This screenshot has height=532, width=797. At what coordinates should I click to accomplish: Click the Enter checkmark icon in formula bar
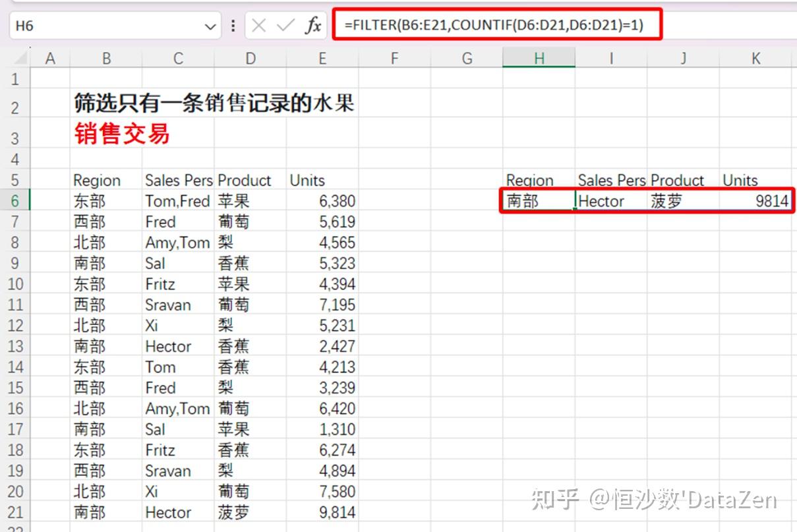point(285,26)
